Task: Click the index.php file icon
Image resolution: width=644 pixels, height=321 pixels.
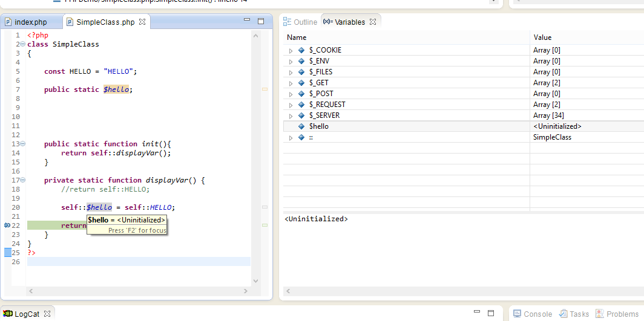Action: tap(8, 22)
